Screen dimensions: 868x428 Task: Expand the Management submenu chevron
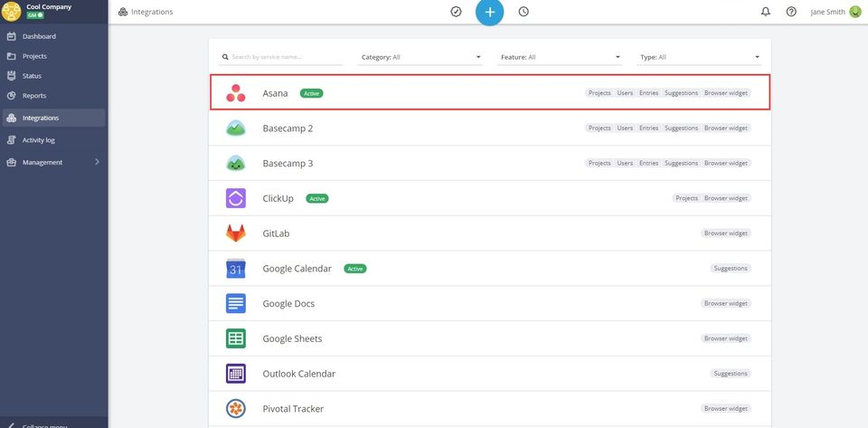98,162
